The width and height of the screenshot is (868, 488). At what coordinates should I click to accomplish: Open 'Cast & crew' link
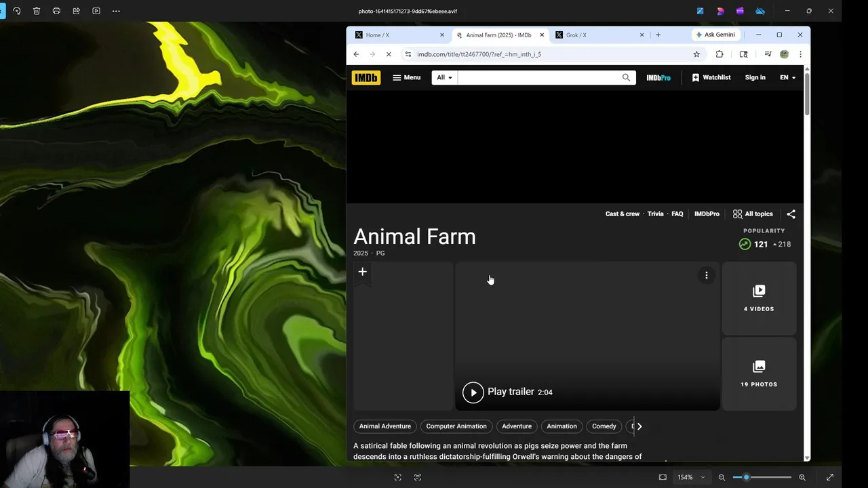(623, 214)
